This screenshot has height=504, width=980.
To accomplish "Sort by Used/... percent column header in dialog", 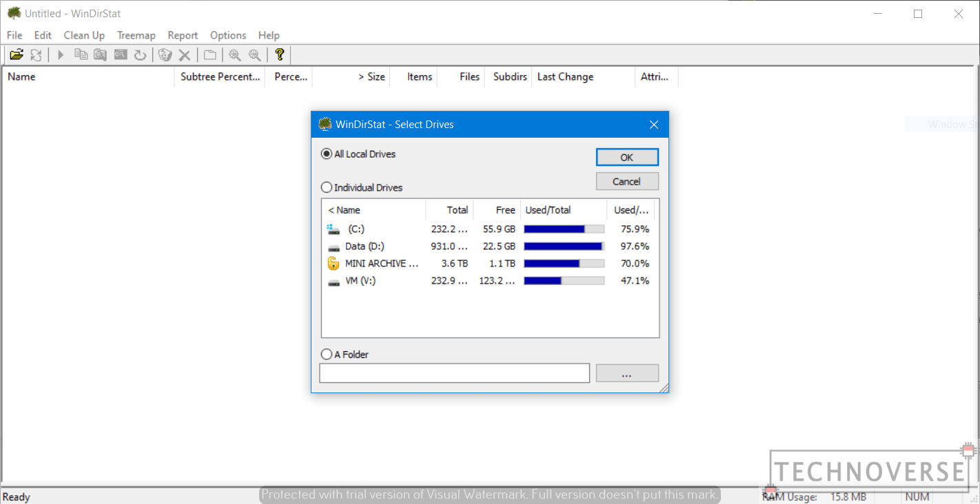I will [631, 210].
